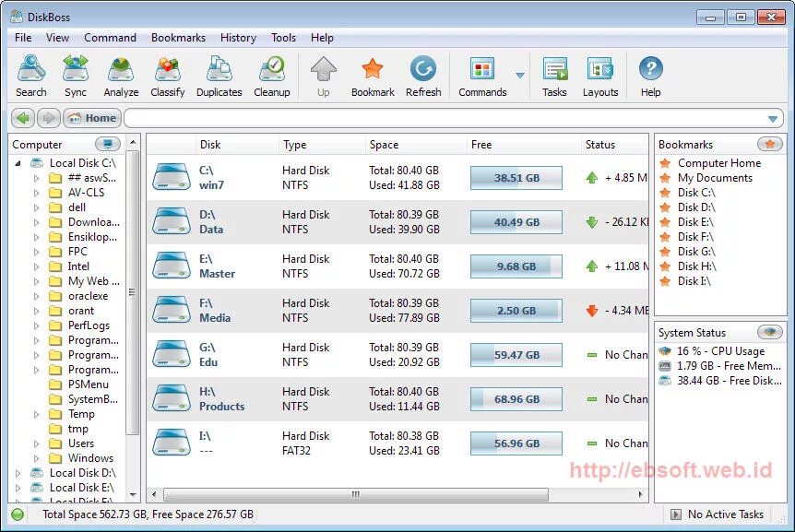Click the 1.79 GB Free Memory entry
The width and height of the screenshot is (795, 532).
pyautogui.click(x=728, y=366)
